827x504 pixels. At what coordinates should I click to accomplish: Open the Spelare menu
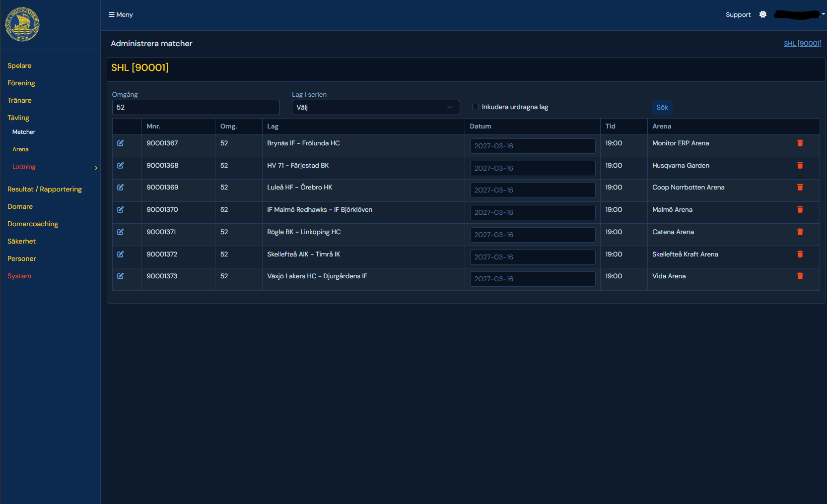(19, 65)
